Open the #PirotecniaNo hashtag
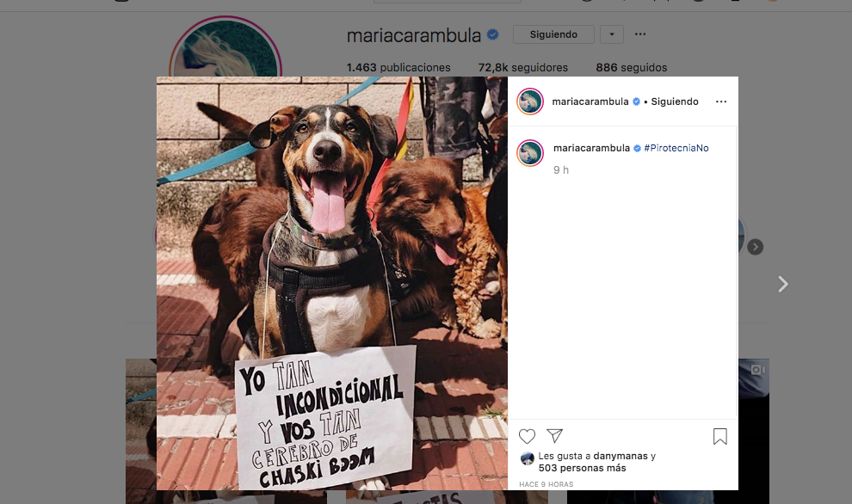 click(x=676, y=148)
